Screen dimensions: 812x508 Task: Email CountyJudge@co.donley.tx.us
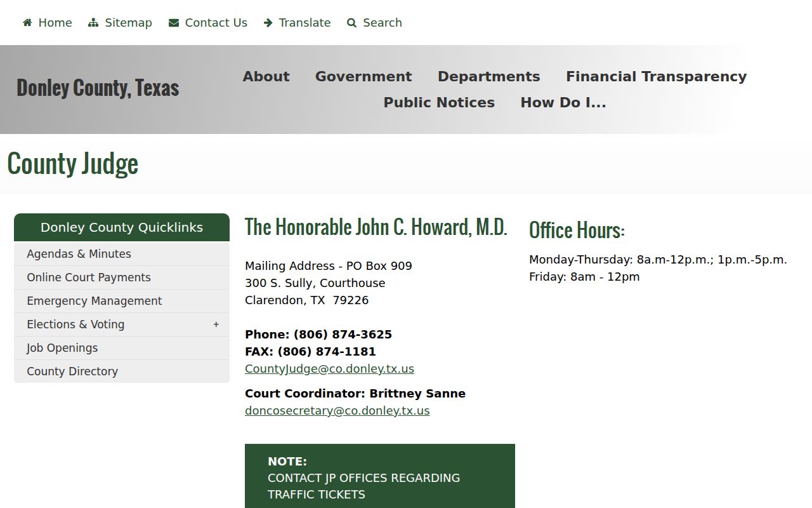coord(329,369)
